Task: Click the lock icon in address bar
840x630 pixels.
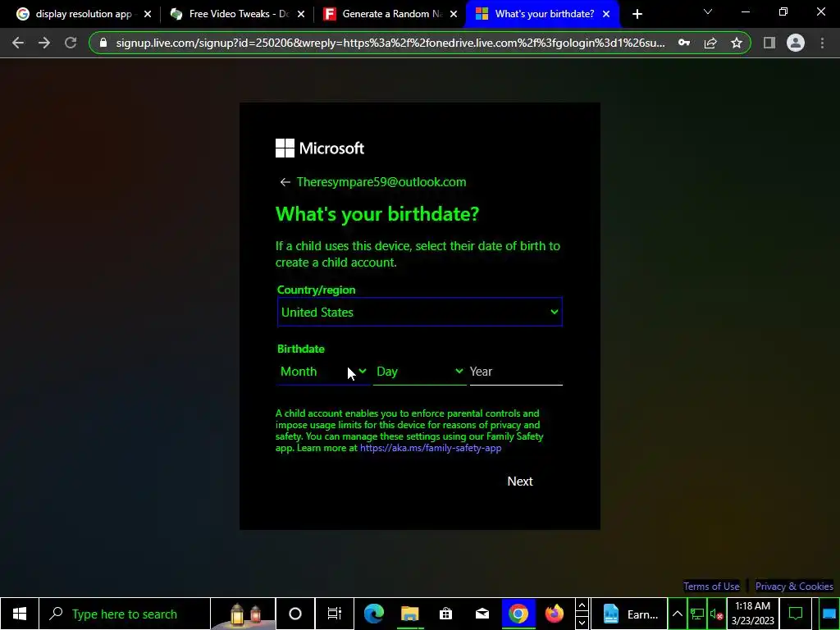Action: click(x=103, y=43)
